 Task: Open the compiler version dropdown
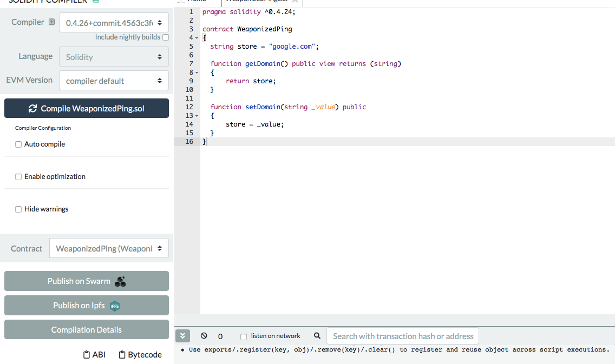click(114, 23)
